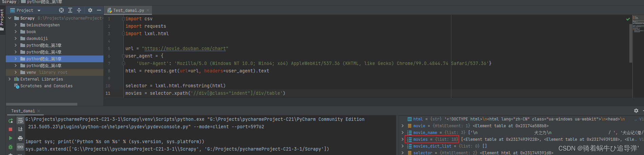The height and width of the screenshot is (155, 644).
Task: Expand the movie variable
Action: (x=403, y=126)
